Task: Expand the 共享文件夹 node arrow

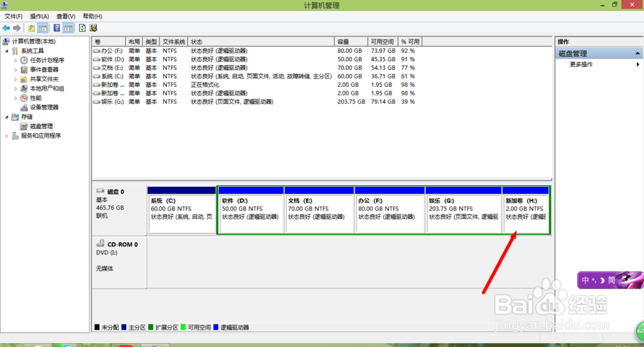Action: 15,79
